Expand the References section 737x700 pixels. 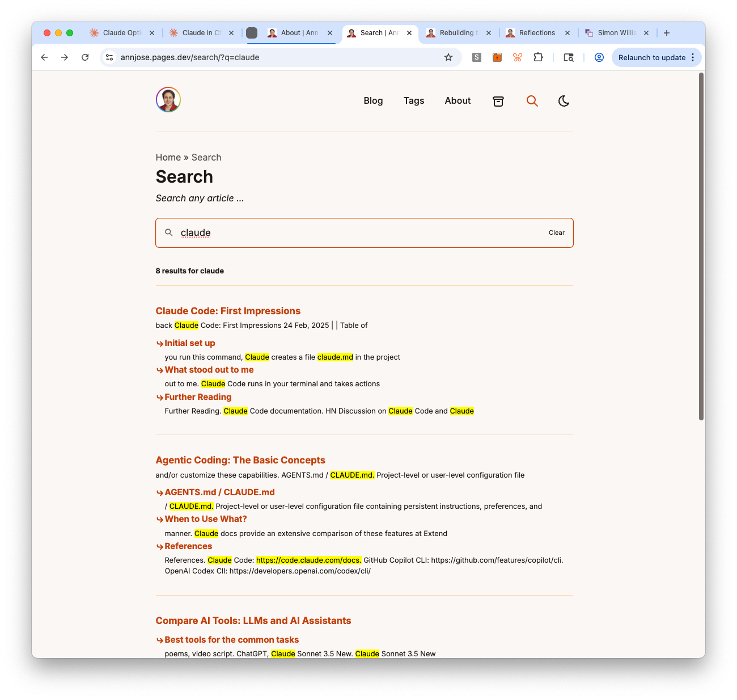(x=188, y=546)
